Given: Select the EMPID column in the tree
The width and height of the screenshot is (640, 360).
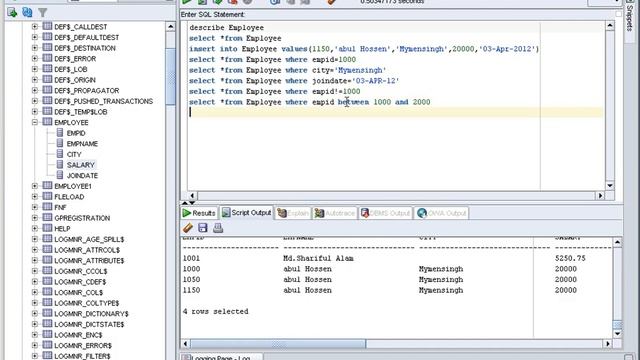Looking at the screenshot, I should pos(76,133).
